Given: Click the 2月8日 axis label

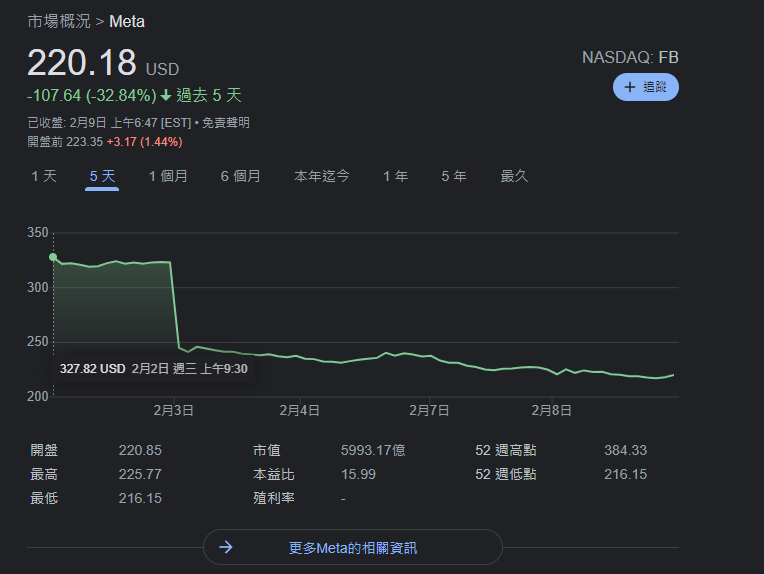Looking at the screenshot, I should [x=551, y=410].
